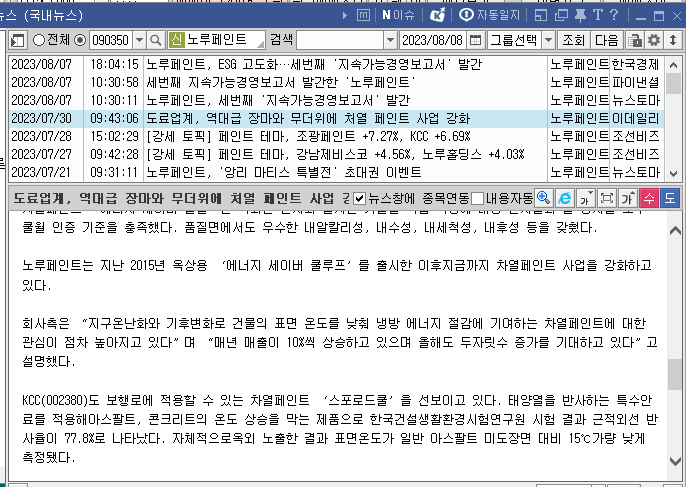The image size is (686, 487).
Task: Expand the 검색 keyword dropdown arrow
Action: tap(390, 40)
